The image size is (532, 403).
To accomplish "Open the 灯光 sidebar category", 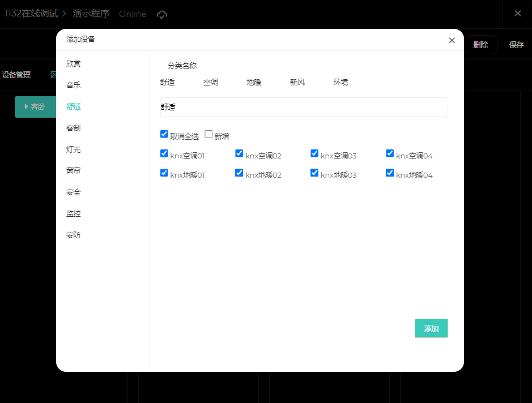I will click(74, 149).
